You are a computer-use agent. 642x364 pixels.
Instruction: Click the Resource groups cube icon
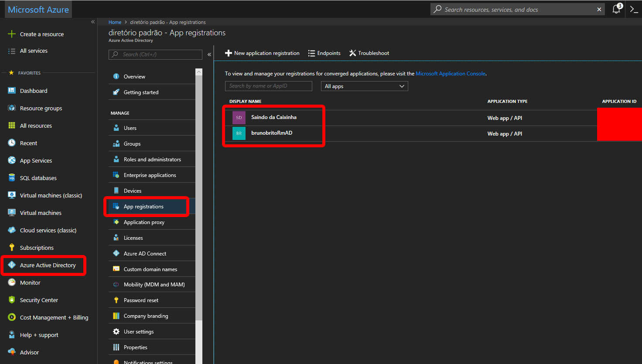pos(12,108)
